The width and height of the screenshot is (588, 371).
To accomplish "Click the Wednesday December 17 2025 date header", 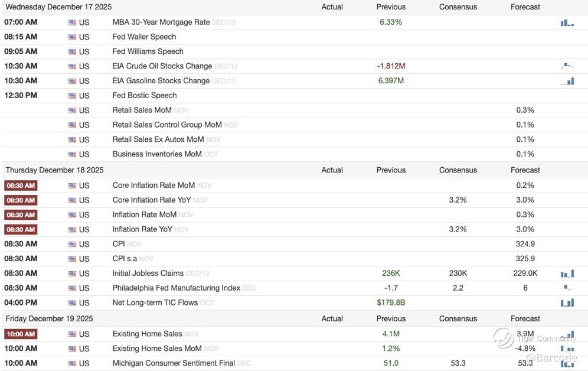I will [x=58, y=7].
